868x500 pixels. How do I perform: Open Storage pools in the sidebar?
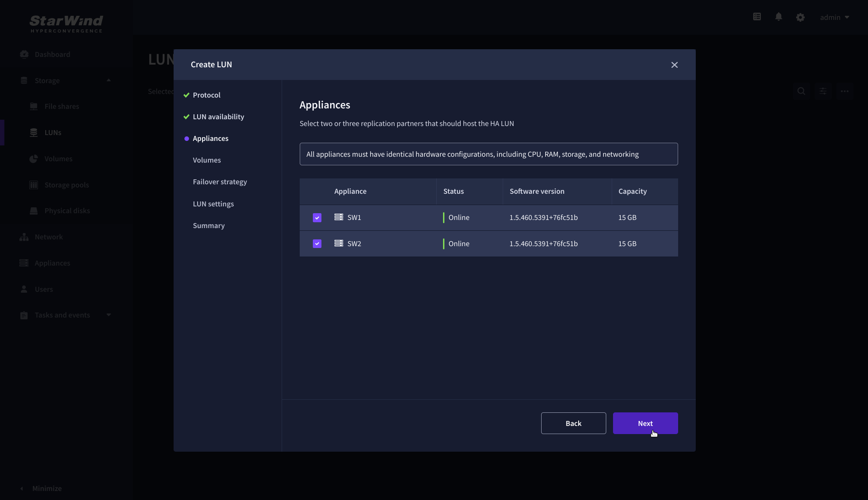coord(67,185)
